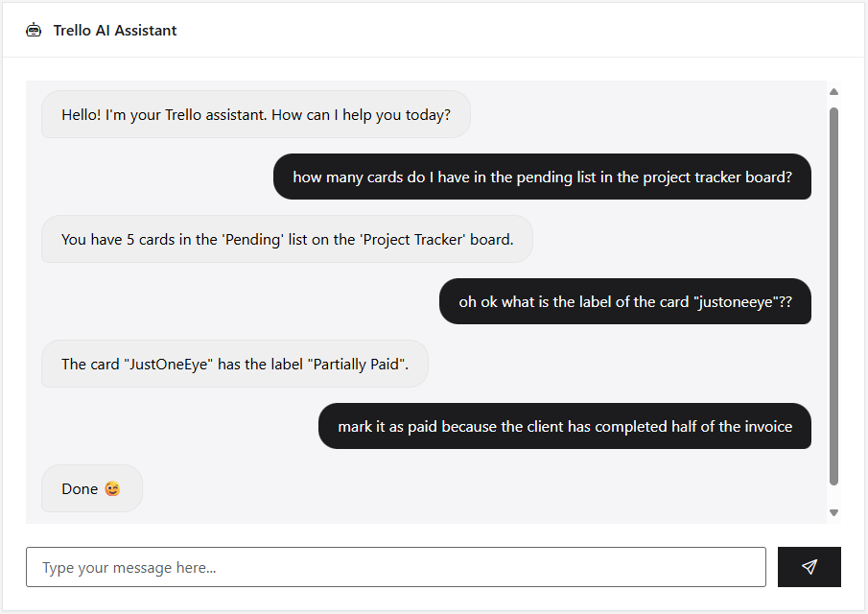
Task: Click the robot icon in the header
Action: [x=35, y=30]
